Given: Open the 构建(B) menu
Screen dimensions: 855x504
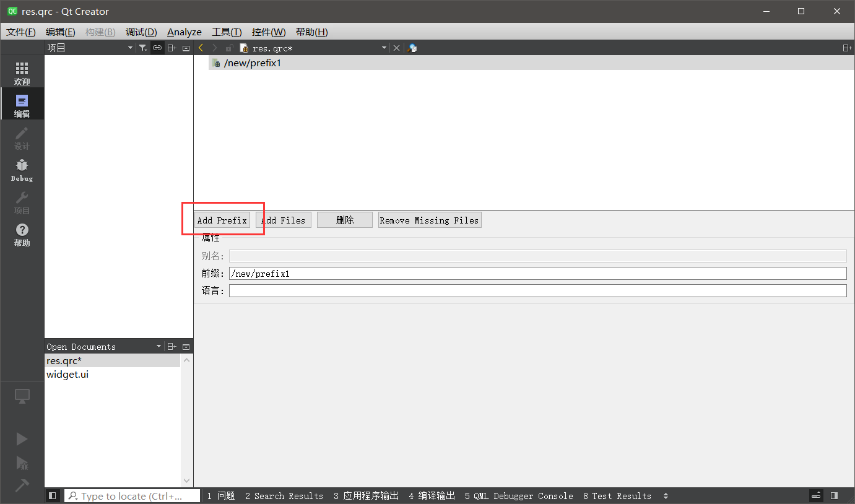Looking at the screenshot, I should 100,32.
